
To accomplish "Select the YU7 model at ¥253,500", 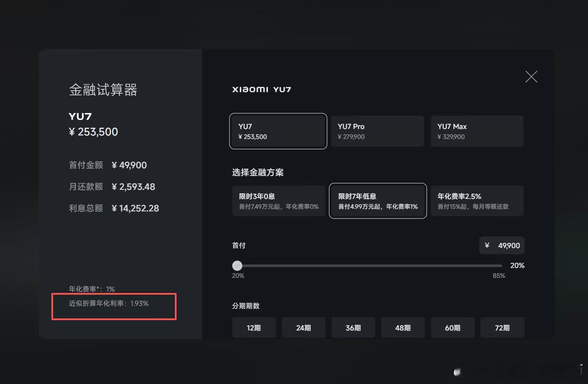I will [278, 131].
